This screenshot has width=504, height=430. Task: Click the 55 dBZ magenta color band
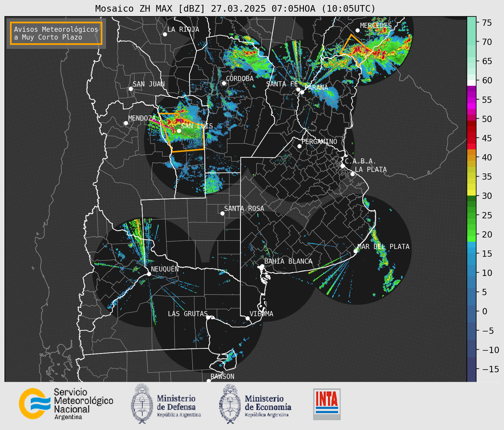(471, 100)
